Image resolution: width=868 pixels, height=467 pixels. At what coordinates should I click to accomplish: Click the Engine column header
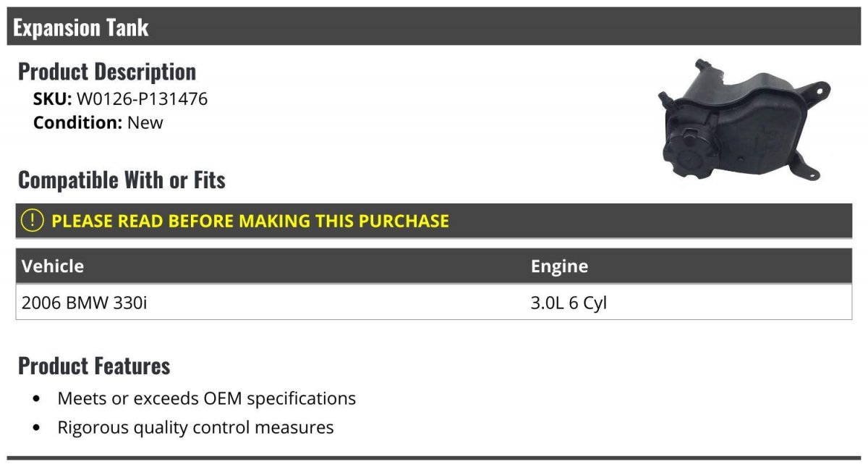coord(559,266)
